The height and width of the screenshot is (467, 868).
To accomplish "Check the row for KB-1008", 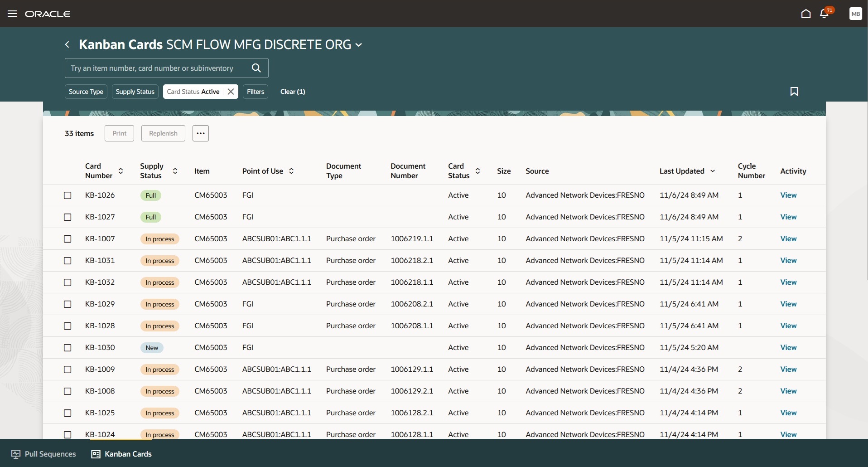I will 68,391.
